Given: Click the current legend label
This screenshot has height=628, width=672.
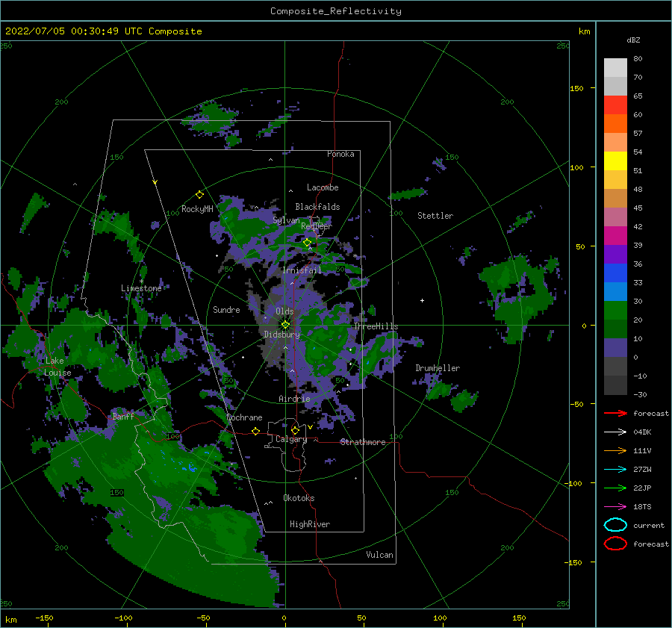Looking at the screenshot, I should tap(649, 525).
